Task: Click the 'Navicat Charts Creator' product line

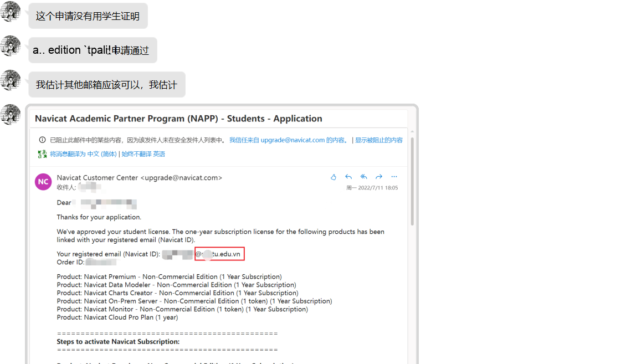Action: [178, 293]
